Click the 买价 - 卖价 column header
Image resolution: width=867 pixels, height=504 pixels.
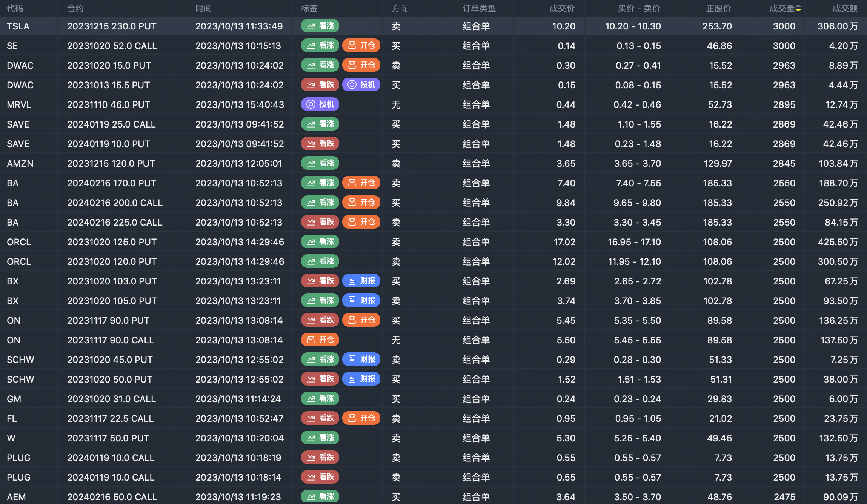click(x=639, y=9)
